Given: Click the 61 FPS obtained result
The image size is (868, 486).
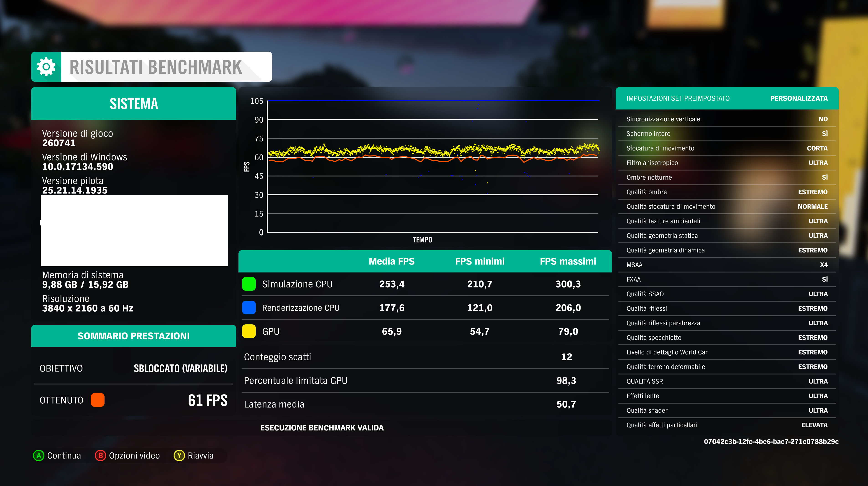Looking at the screenshot, I should click(x=208, y=400).
